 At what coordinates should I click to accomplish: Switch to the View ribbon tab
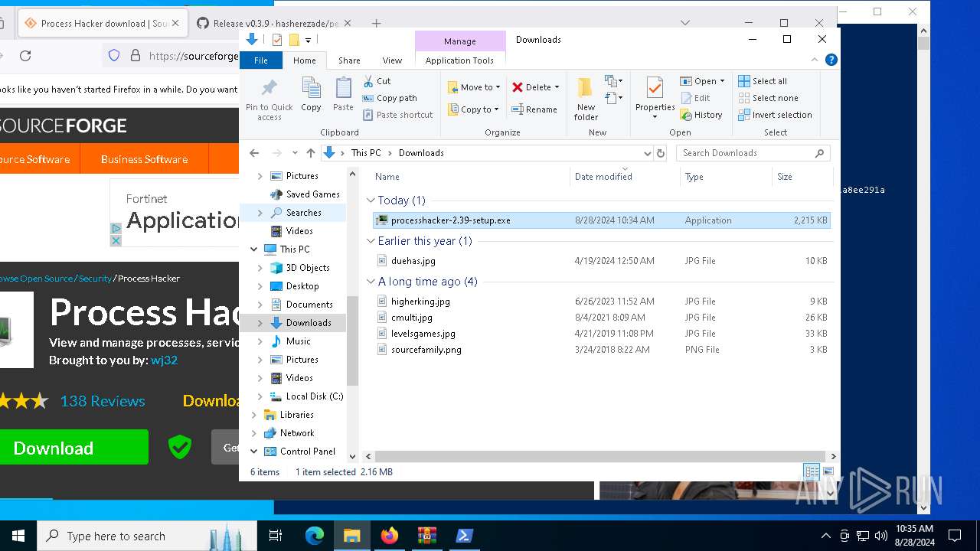[392, 60]
